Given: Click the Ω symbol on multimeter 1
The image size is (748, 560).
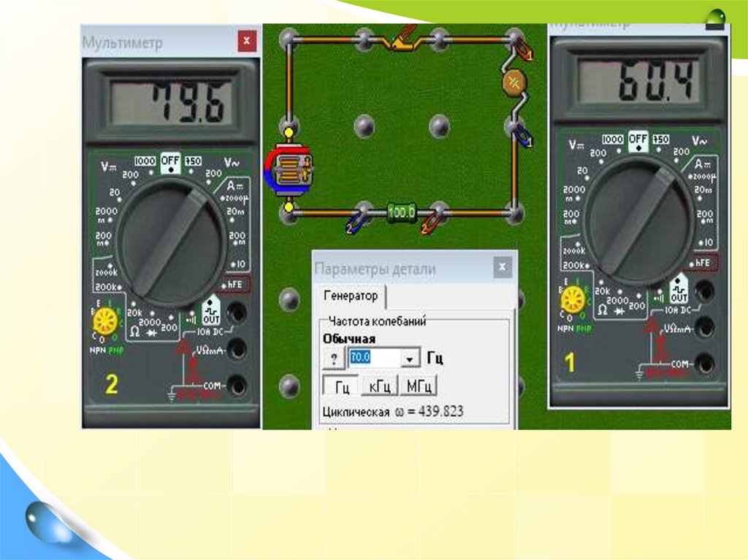Looking at the screenshot, I should click(603, 310).
